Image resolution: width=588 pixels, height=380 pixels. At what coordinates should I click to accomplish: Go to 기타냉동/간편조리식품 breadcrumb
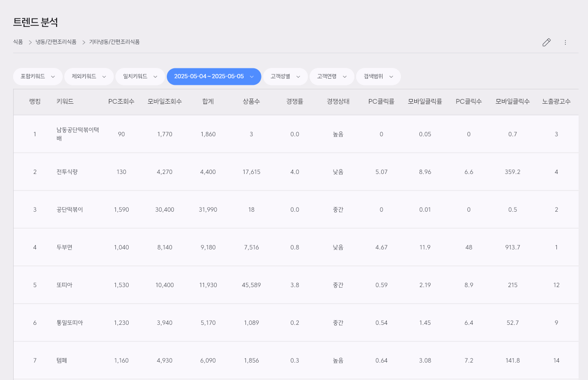tap(114, 42)
